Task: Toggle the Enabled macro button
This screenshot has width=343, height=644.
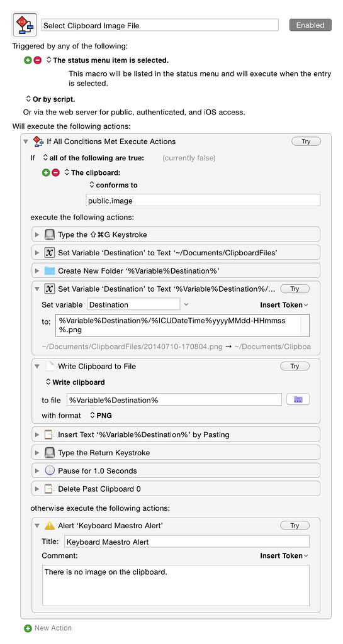Action: [310, 25]
